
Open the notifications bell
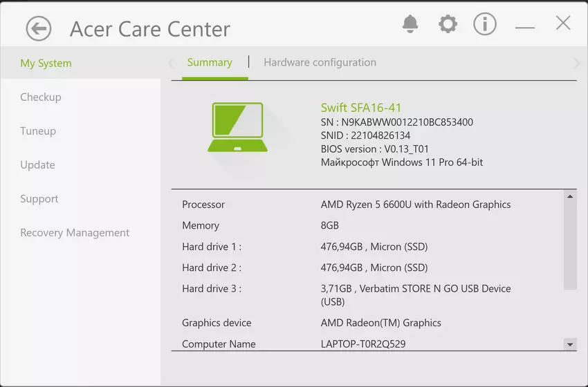point(410,24)
